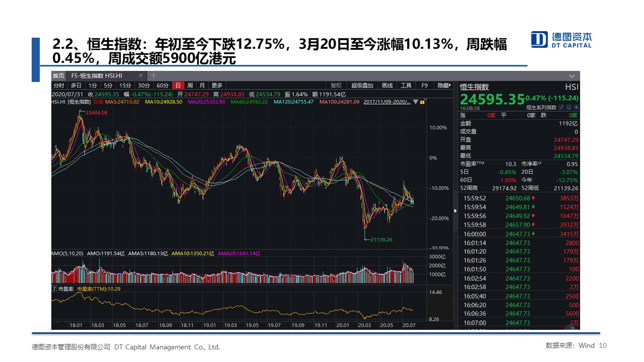
Task: Click the 恒生指数 title in quote panel
Action: (474, 87)
